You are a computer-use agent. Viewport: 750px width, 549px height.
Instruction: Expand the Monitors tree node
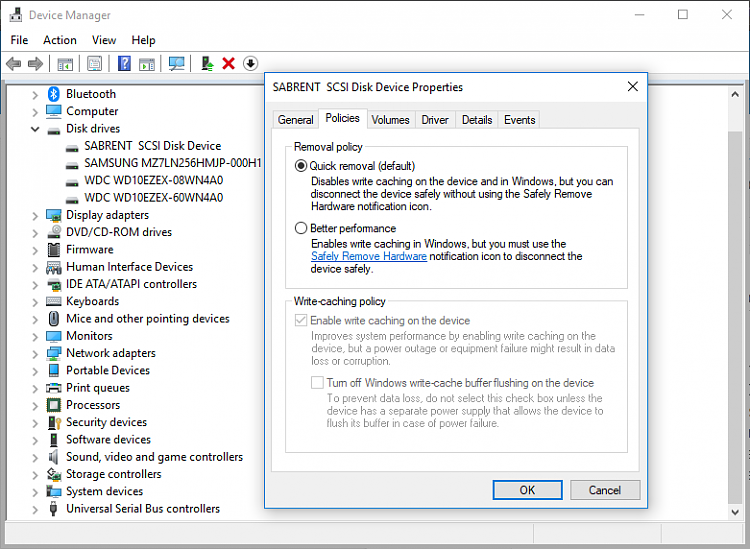35,337
